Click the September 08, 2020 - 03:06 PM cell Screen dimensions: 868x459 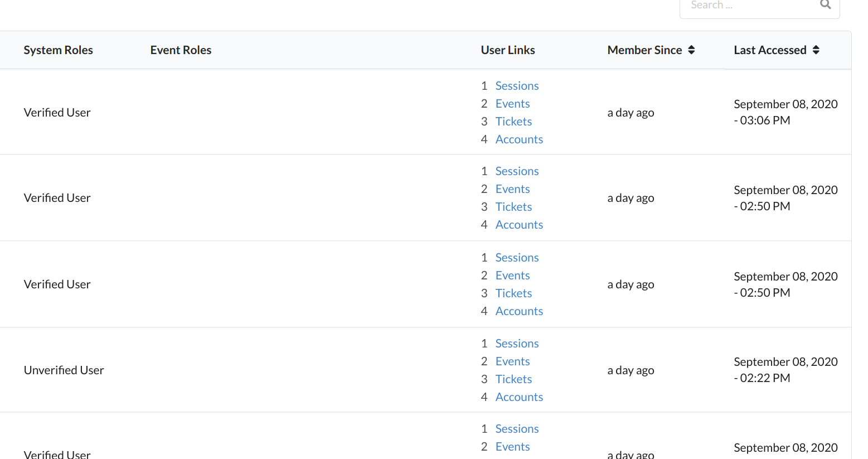point(786,112)
